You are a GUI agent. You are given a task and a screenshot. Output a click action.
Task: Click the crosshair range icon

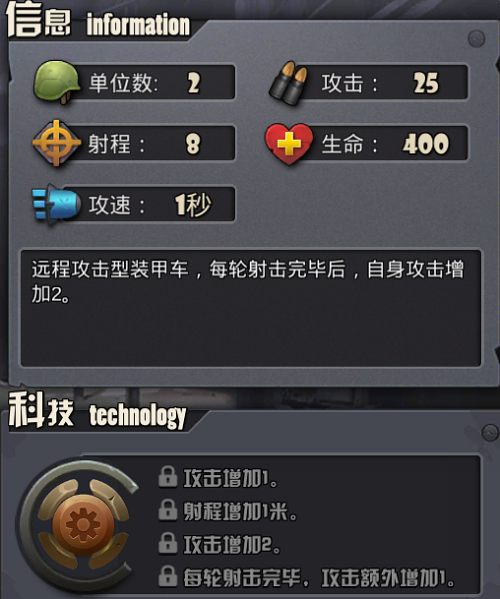point(57,143)
